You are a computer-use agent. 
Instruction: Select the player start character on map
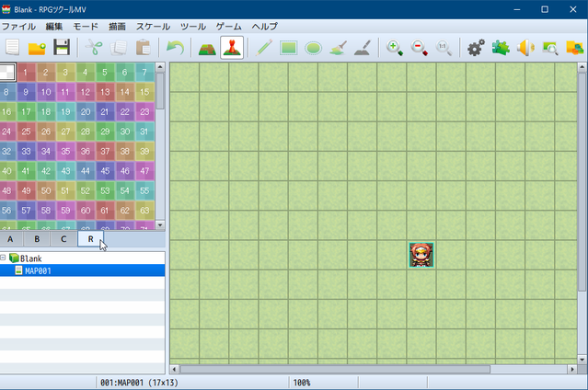421,255
